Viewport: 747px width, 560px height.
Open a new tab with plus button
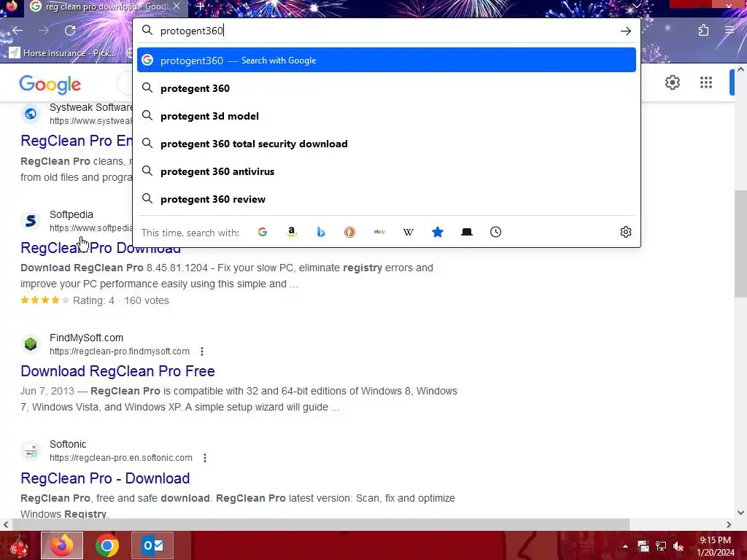pyautogui.click(x=201, y=7)
